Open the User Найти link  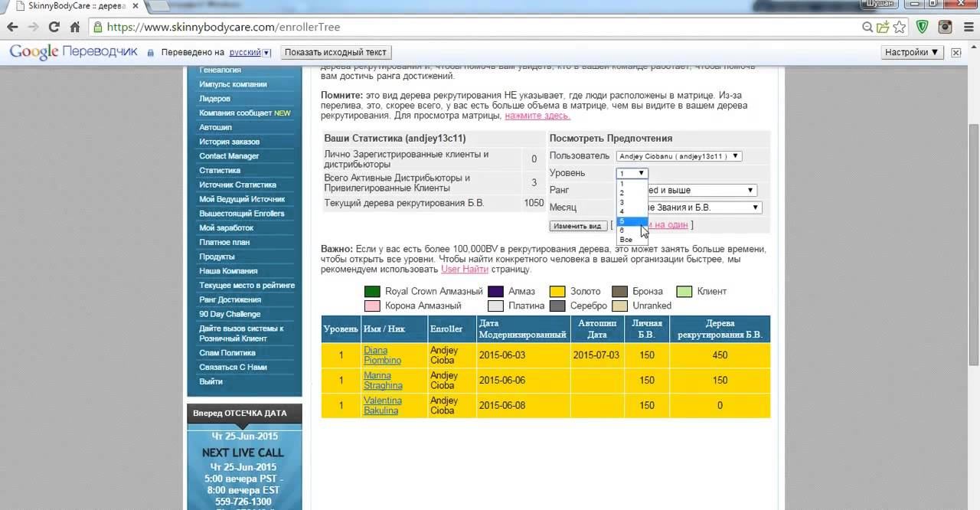point(465,270)
